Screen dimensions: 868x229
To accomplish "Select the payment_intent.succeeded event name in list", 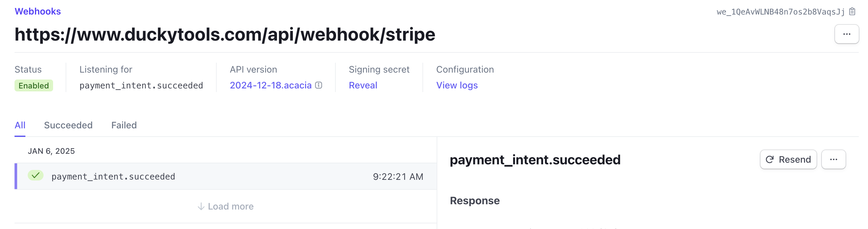I will pyautogui.click(x=113, y=177).
